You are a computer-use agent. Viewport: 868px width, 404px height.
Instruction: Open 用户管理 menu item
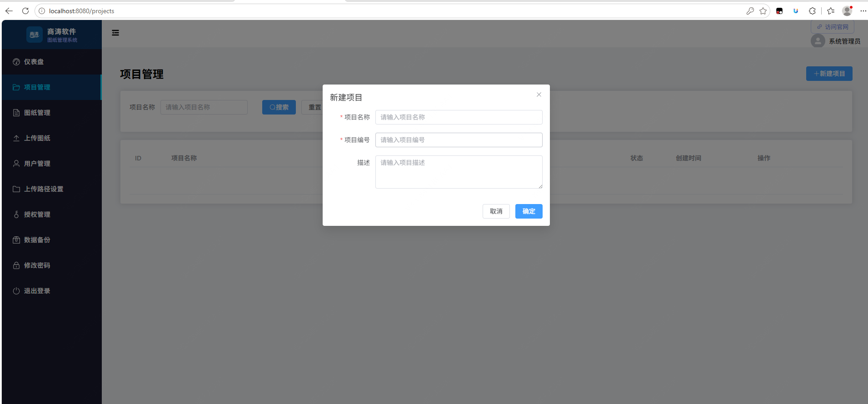(51, 164)
